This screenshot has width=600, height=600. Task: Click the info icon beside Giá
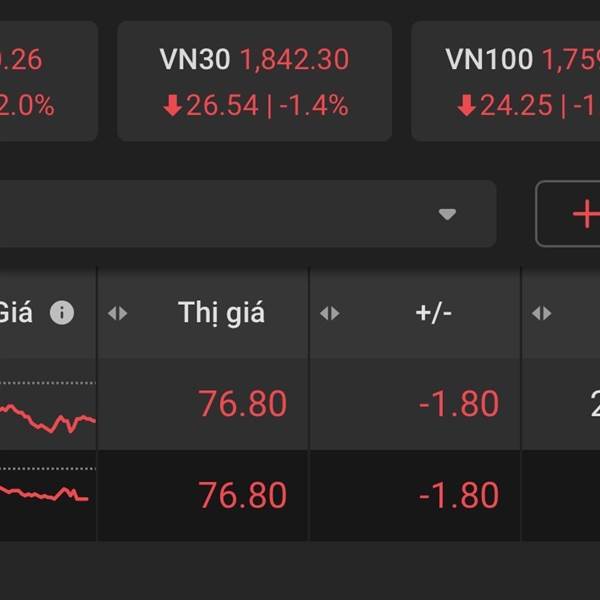point(62,313)
